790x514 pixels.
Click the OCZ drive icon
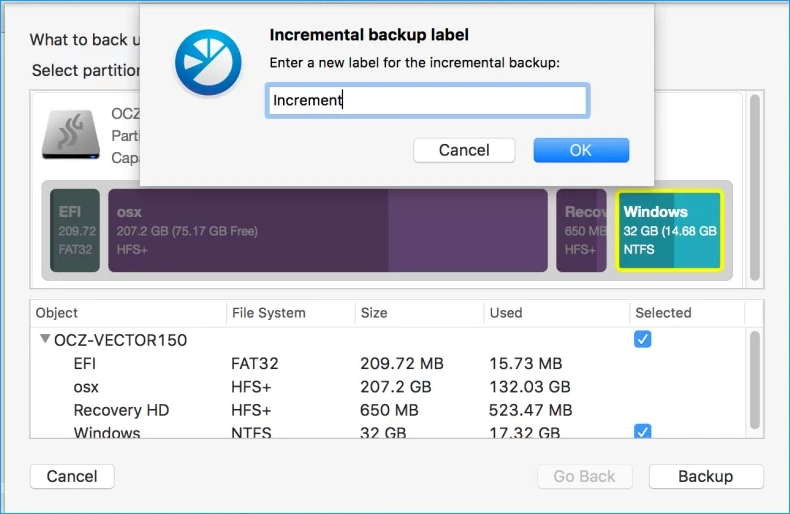point(71,135)
